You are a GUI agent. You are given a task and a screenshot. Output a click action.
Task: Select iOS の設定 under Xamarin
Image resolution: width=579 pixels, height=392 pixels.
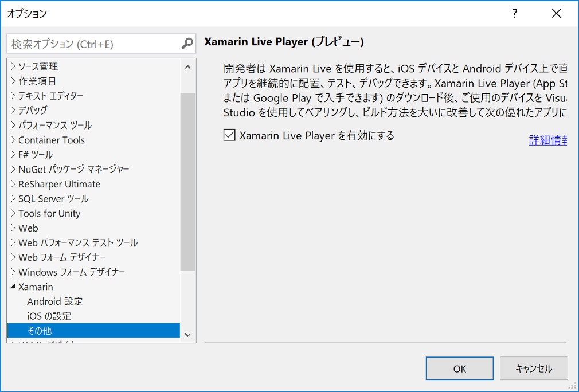click(49, 316)
